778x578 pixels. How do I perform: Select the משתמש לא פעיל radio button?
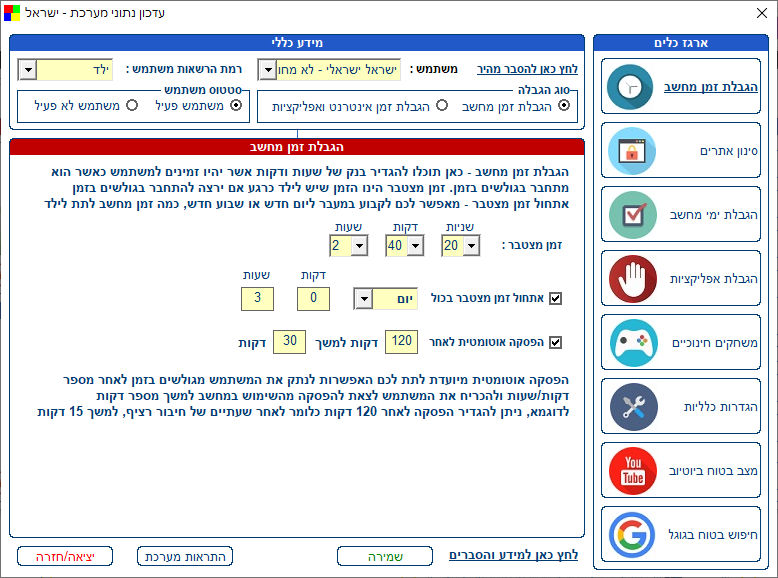coord(130,106)
